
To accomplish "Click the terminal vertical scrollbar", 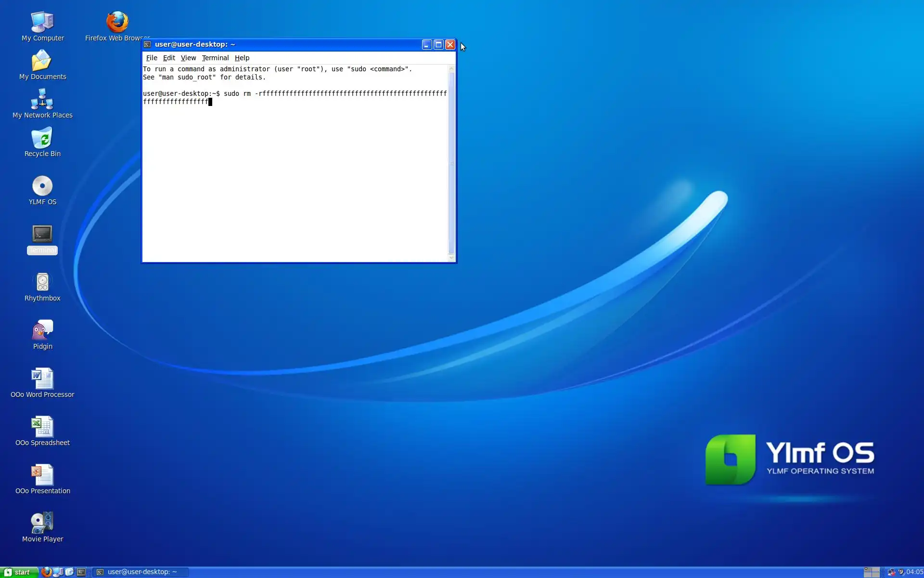I will pyautogui.click(x=451, y=164).
